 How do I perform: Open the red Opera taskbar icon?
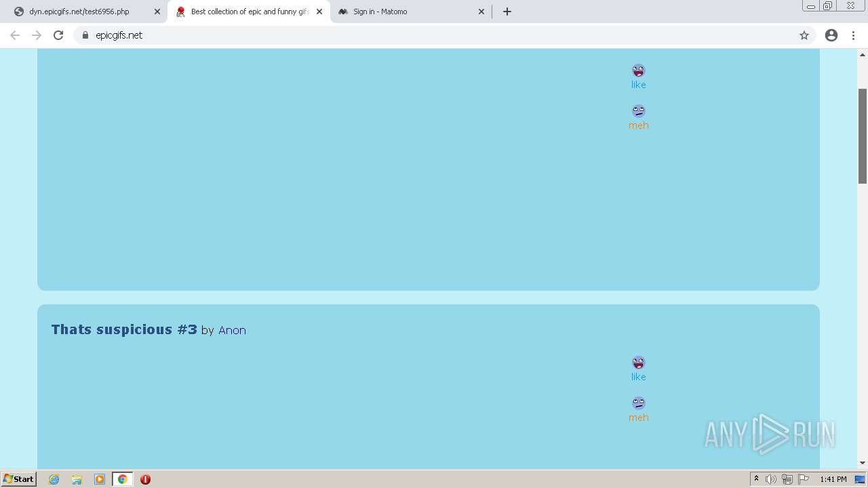145,479
